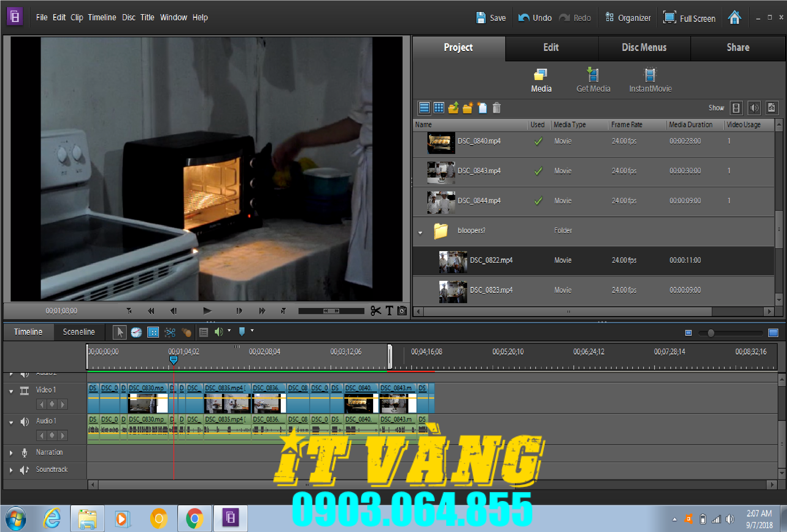Click the trash Clear icon in Project panel
Viewport: 787px width, 532px height.
[497, 108]
